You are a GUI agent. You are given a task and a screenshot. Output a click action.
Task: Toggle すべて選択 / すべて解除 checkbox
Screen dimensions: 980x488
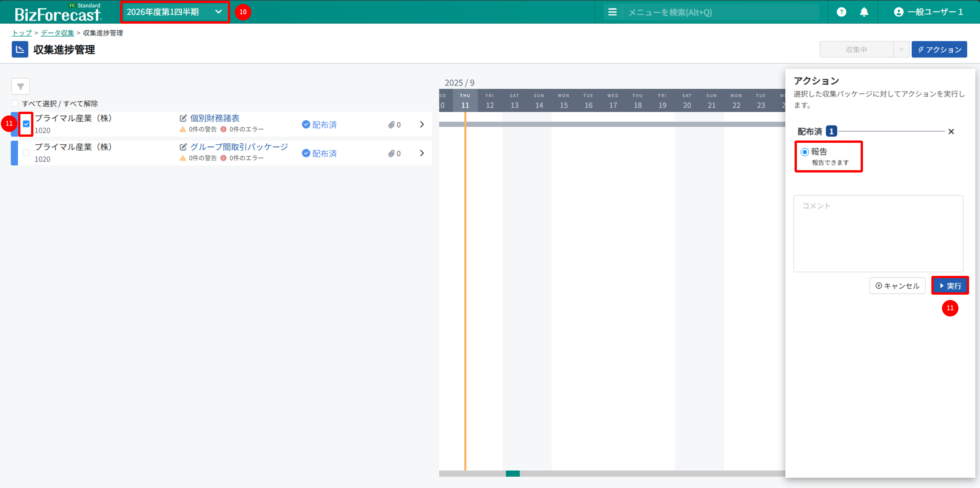pyautogui.click(x=15, y=103)
